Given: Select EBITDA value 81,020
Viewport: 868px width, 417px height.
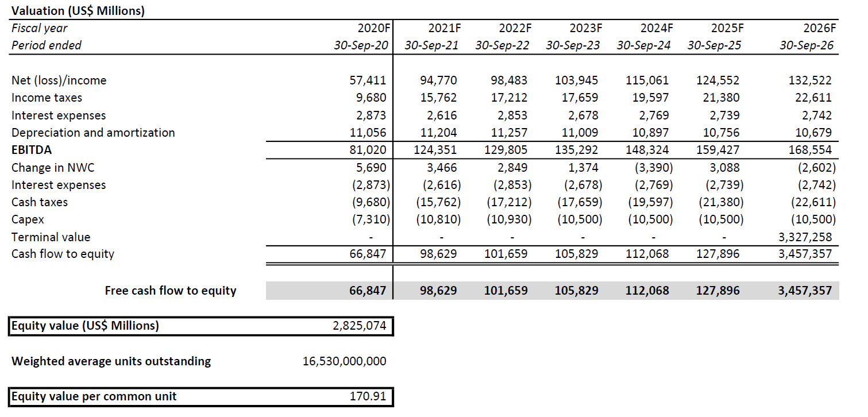Looking at the screenshot, I should [x=368, y=150].
